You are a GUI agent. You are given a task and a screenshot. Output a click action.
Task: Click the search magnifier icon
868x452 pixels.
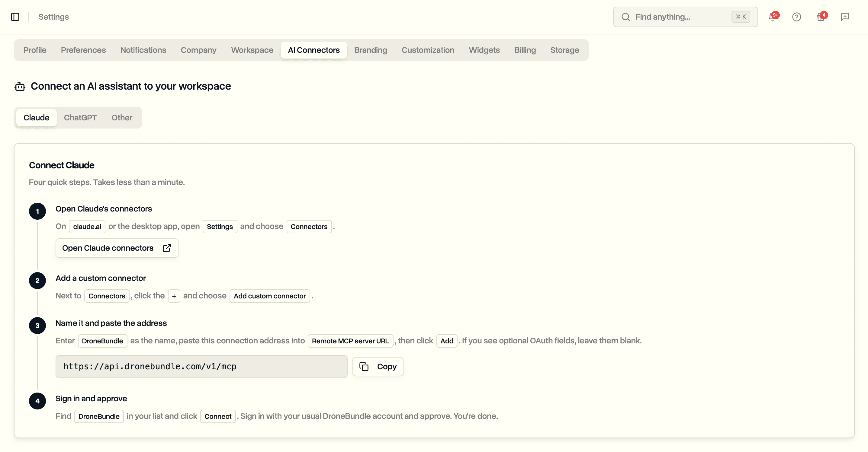[x=626, y=17]
